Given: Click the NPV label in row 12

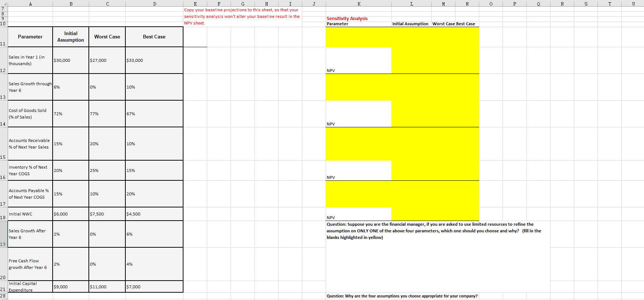Looking at the screenshot, I should pos(331,71).
